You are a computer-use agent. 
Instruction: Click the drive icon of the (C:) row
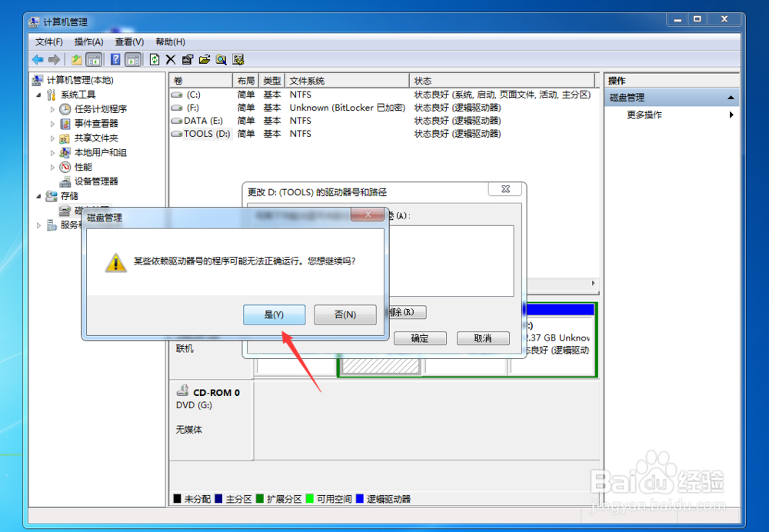coord(177,95)
